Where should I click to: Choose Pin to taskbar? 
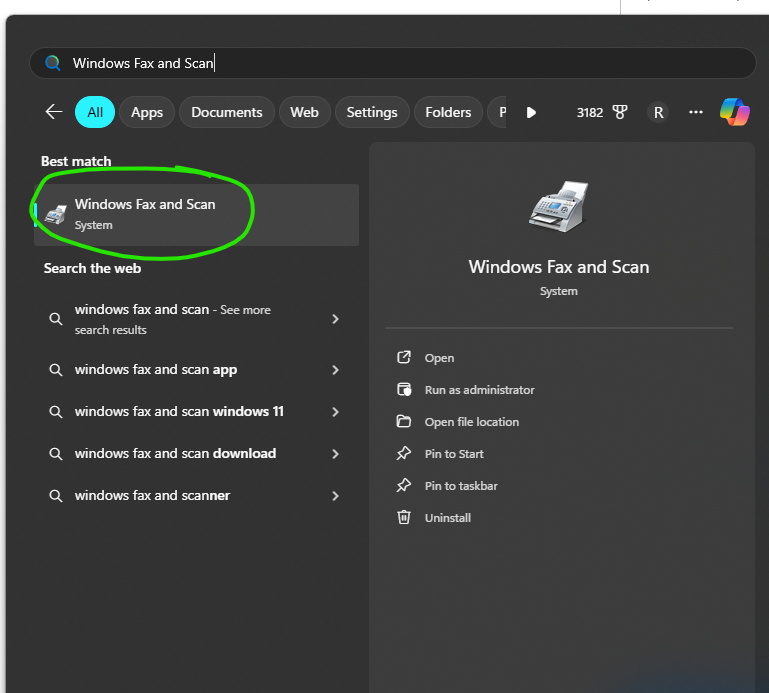(x=461, y=486)
